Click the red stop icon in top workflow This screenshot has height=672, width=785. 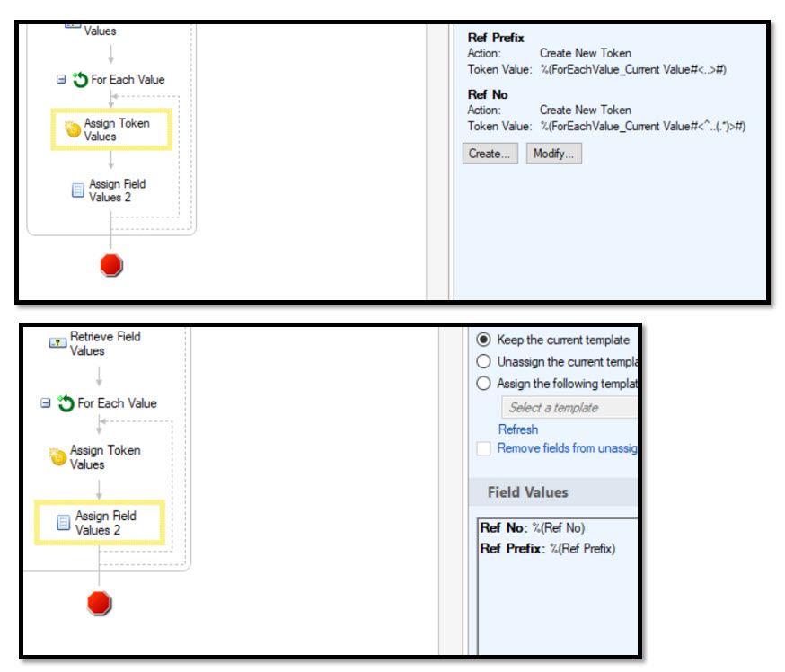110,265
